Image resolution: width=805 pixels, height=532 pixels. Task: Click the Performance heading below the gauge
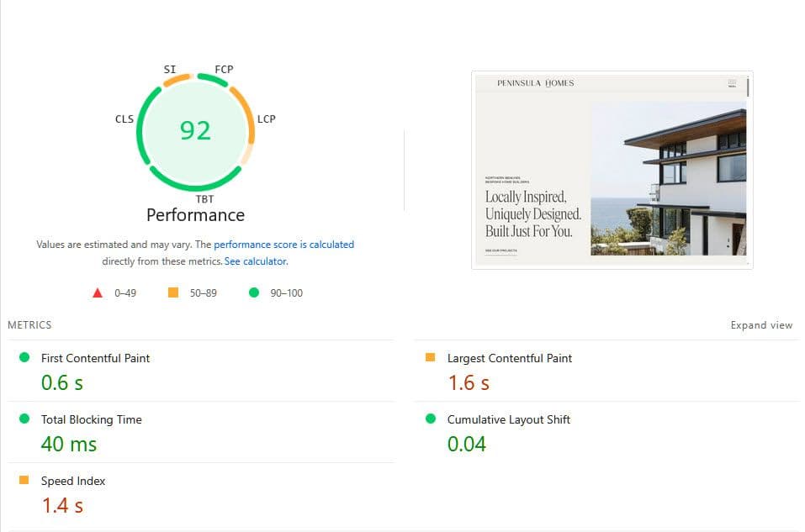click(x=194, y=215)
